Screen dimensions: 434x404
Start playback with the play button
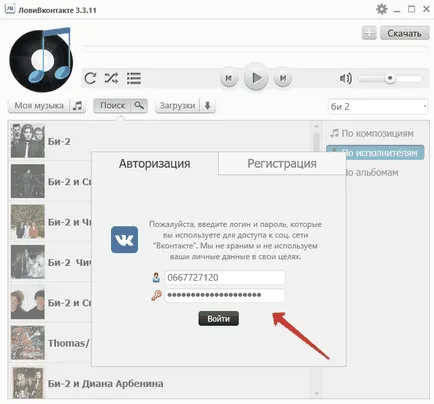click(x=256, y=78)
